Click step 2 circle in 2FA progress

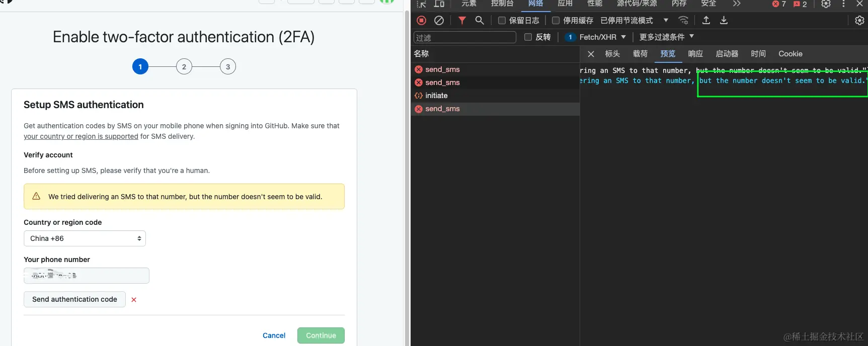pyautogui.click(x=184, y=66)
